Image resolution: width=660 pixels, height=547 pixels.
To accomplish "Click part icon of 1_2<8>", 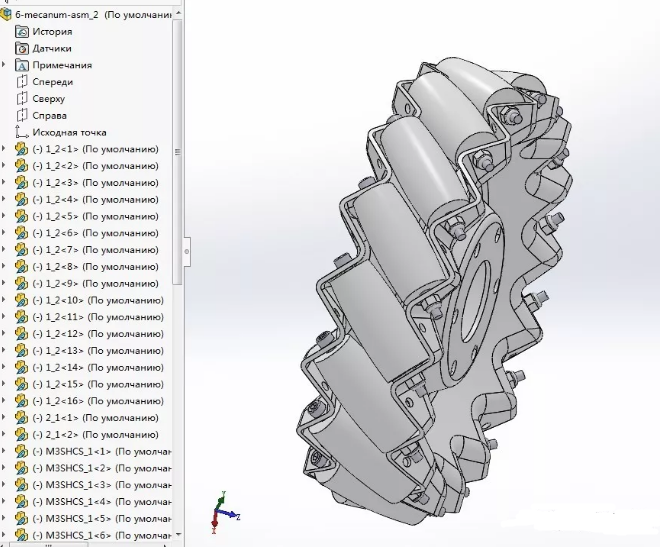I will 21,267.
